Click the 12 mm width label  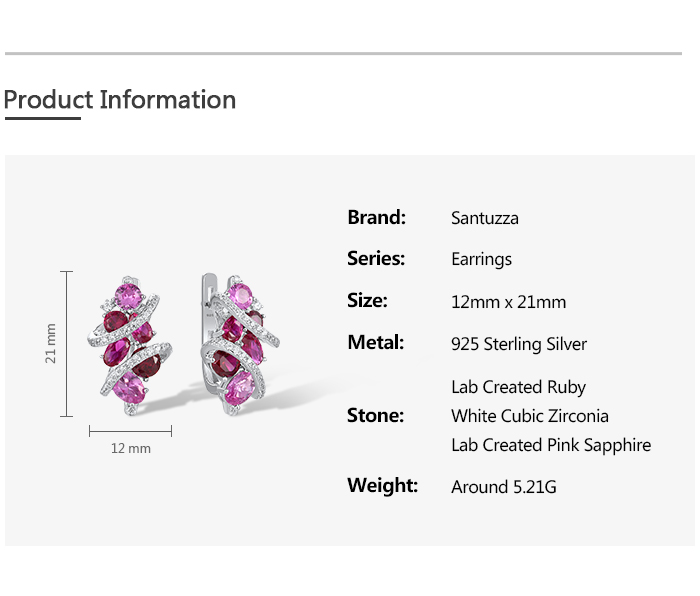pyautogui.click(x=130, y=449)
